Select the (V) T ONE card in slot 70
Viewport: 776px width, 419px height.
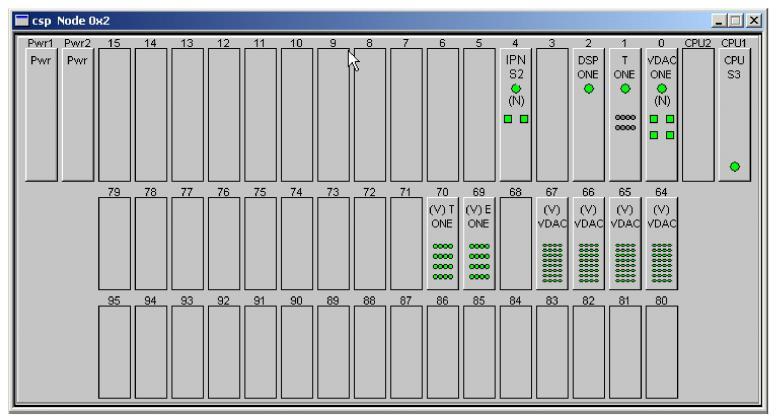click(443, 243)
